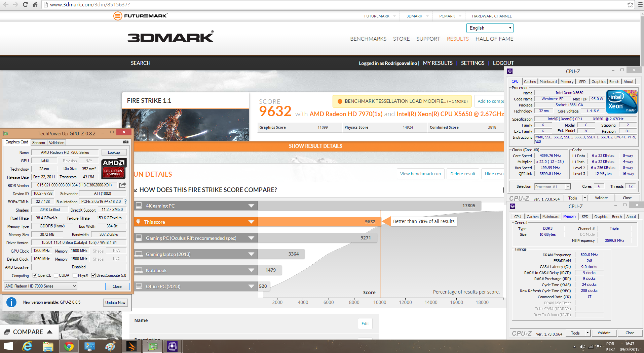Show hidden tray icons arrow
Viewport: 644px width, 353px height.
pyautogui.click(x=574, y=347)
